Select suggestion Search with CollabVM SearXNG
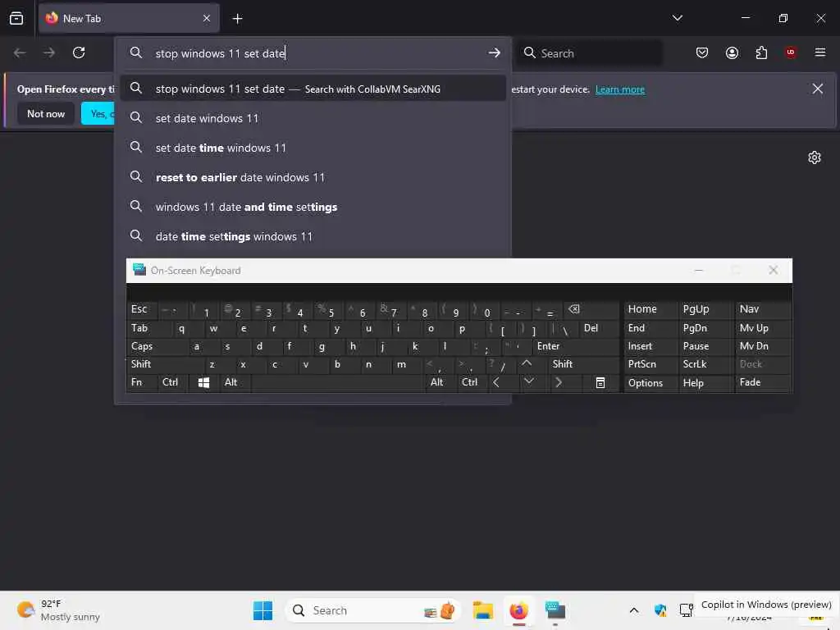The image size is (840, 630). [313, 89]
